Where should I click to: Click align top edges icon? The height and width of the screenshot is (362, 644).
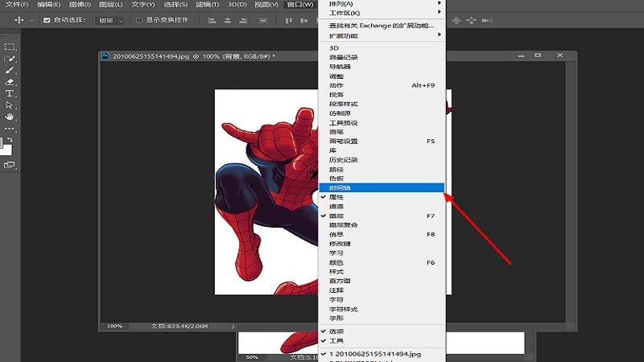[289, 21]
